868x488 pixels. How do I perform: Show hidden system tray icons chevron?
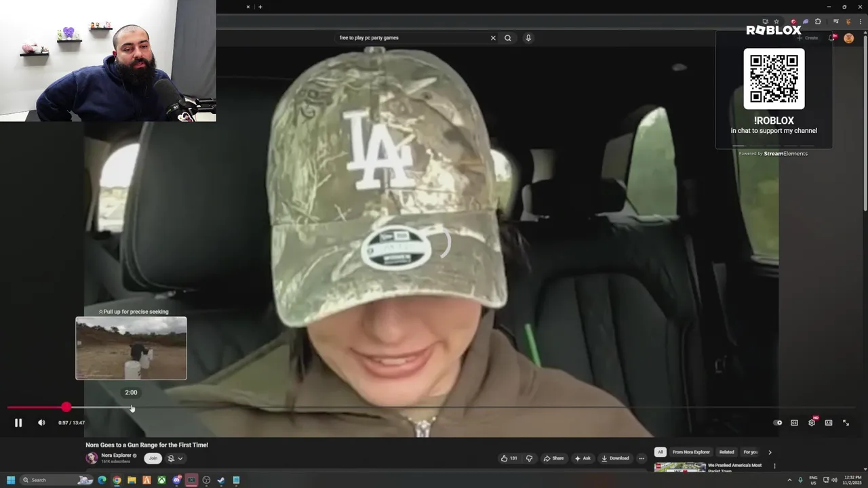[x=789, y=480]
